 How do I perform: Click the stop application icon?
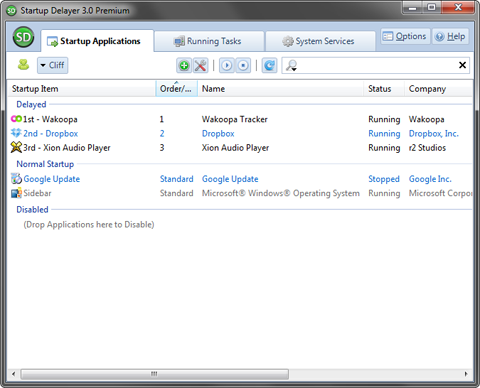coord(243,65)
